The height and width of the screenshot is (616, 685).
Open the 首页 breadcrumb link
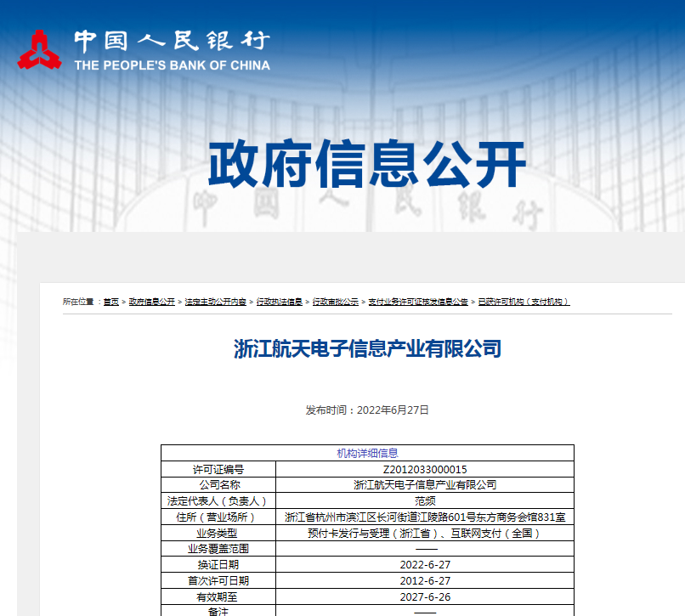click(x=110, y=301)
